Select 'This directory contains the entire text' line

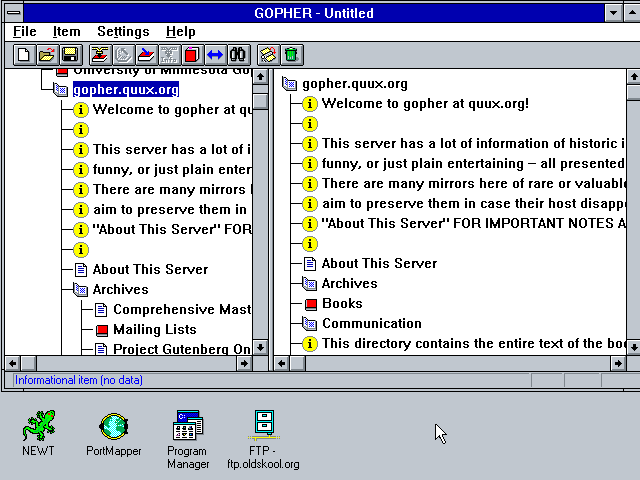[473, 344]
